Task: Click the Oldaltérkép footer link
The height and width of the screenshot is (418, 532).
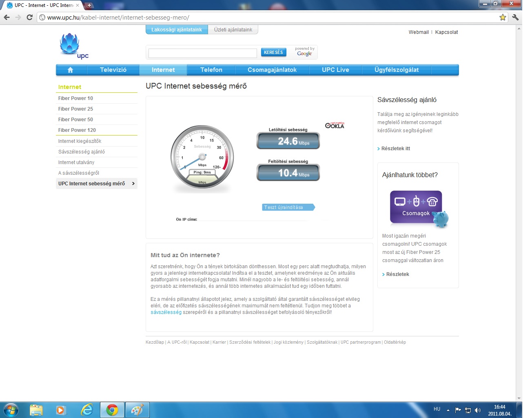Action: click(x=395, y=342)
